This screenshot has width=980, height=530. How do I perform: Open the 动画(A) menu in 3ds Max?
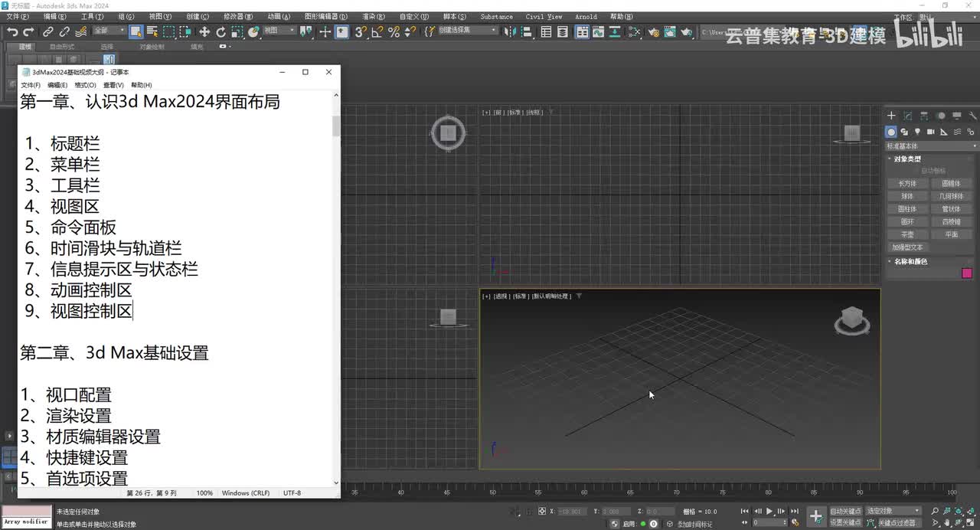pos(279,16)
